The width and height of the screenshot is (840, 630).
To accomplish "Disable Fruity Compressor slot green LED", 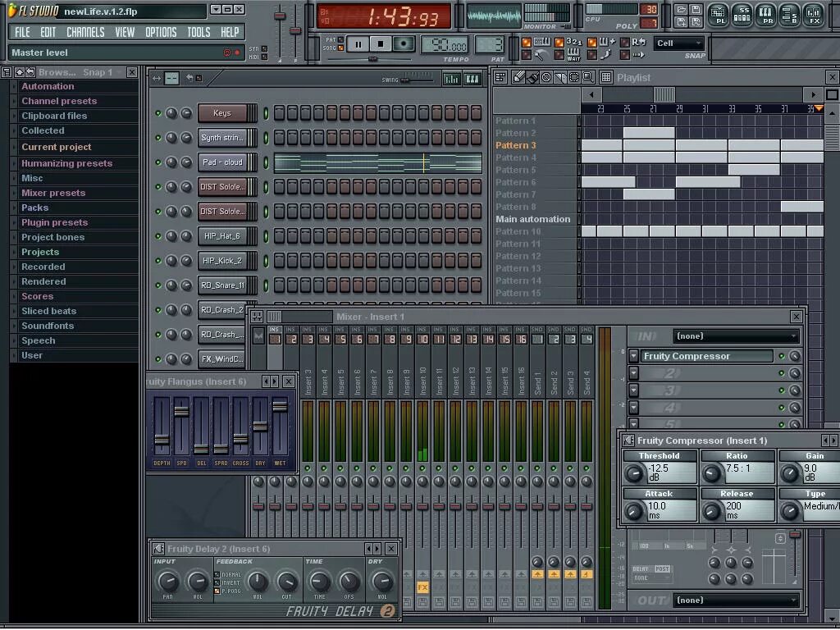I will 782,356.
